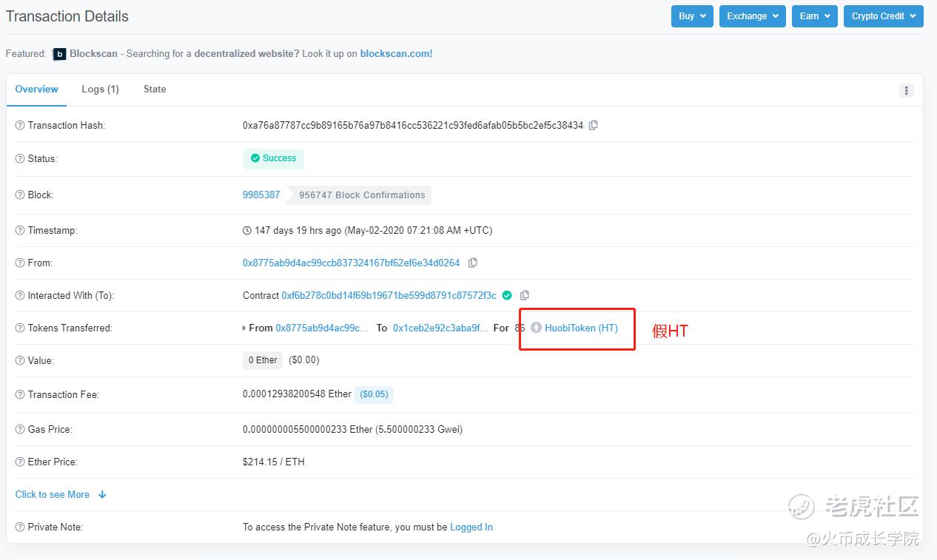Click the Transaction Details heading
Image resolution: width=937 pixels, height=560 pixels.
(x=67, y=16)
